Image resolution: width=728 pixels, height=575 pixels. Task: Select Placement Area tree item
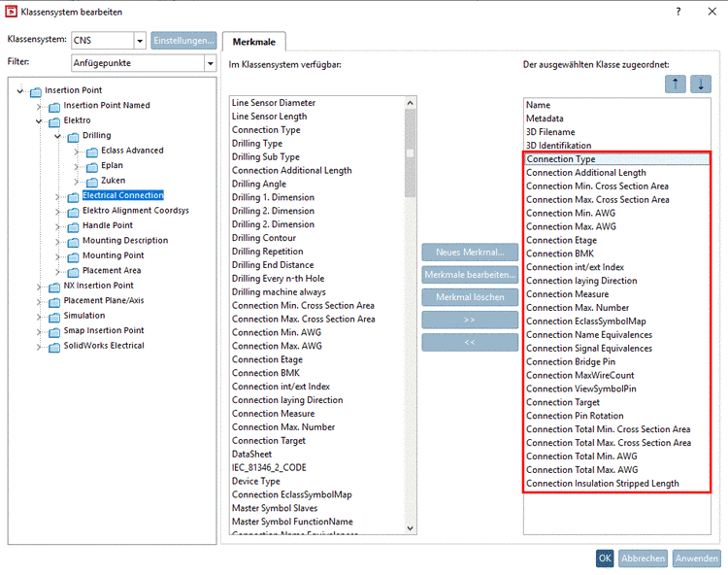click(112, 270)
